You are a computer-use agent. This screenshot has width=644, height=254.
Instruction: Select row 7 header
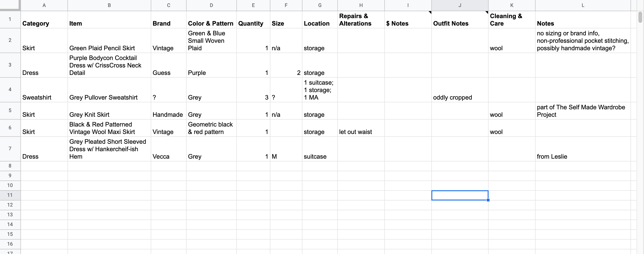(10, 149)
